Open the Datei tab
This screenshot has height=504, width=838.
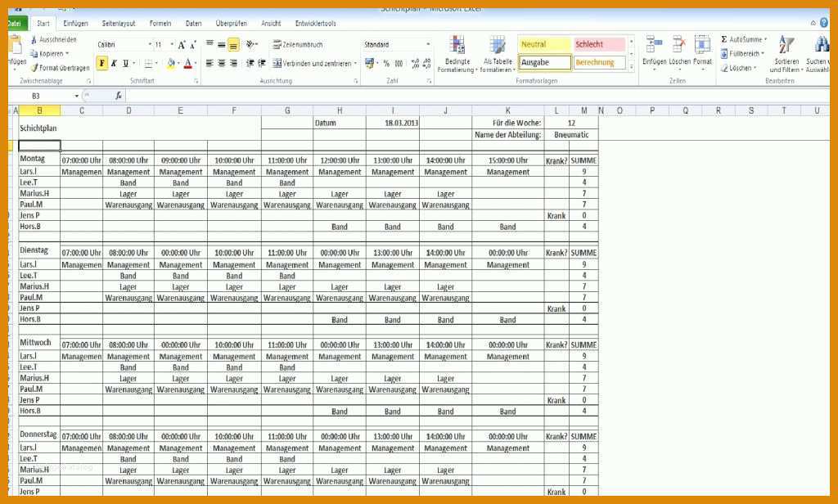click(x=16, y=24)
